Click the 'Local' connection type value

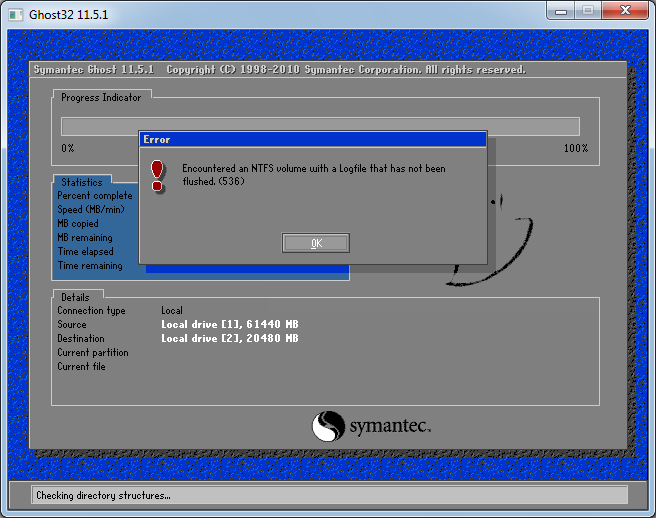[x=172, y=310]
